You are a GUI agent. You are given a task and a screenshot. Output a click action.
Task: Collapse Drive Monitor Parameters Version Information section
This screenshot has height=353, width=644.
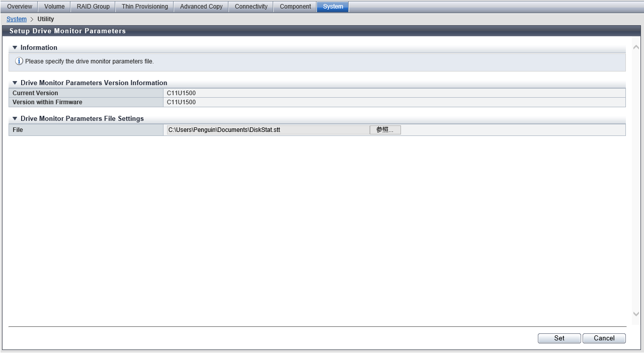[15, 83]
